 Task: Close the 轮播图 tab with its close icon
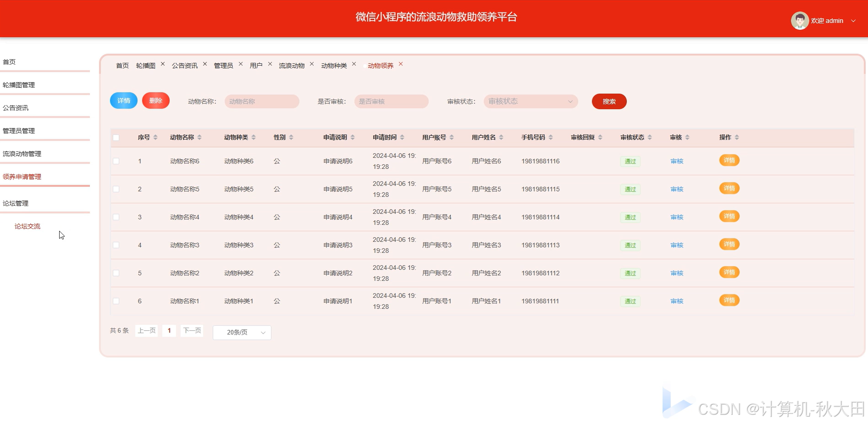click(163, 64)
